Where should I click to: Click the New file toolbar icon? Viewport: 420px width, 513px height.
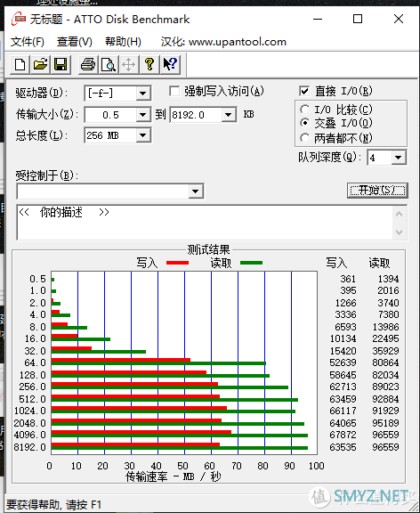20,64
